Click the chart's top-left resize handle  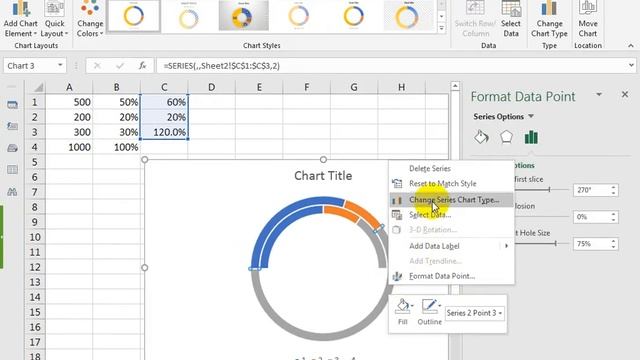click(144, 160)
